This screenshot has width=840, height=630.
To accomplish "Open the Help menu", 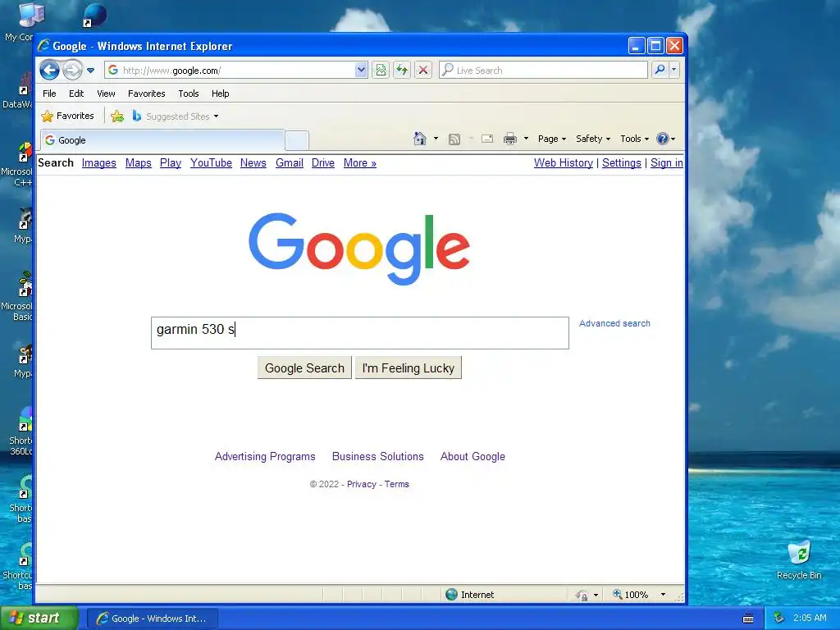I will click(x=220, y=94).
